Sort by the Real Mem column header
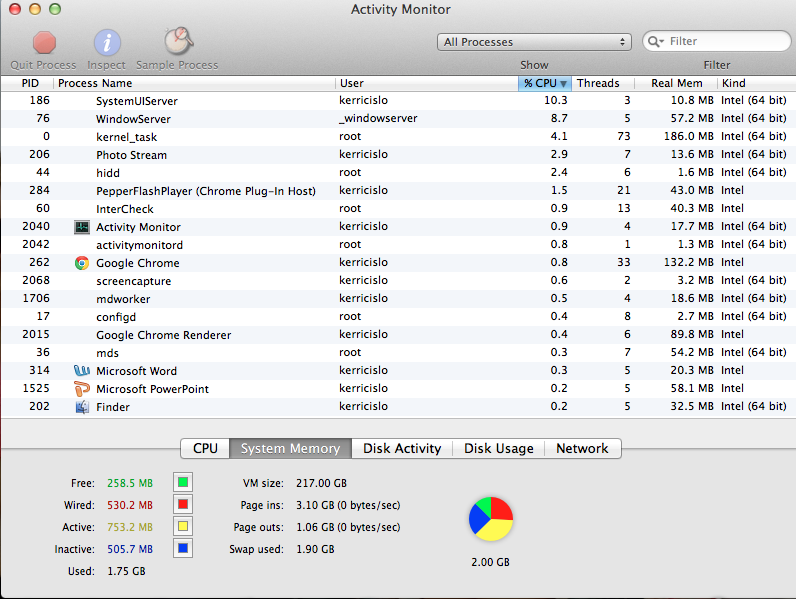The width and height of the screenshot is (796, 599). 676,83
